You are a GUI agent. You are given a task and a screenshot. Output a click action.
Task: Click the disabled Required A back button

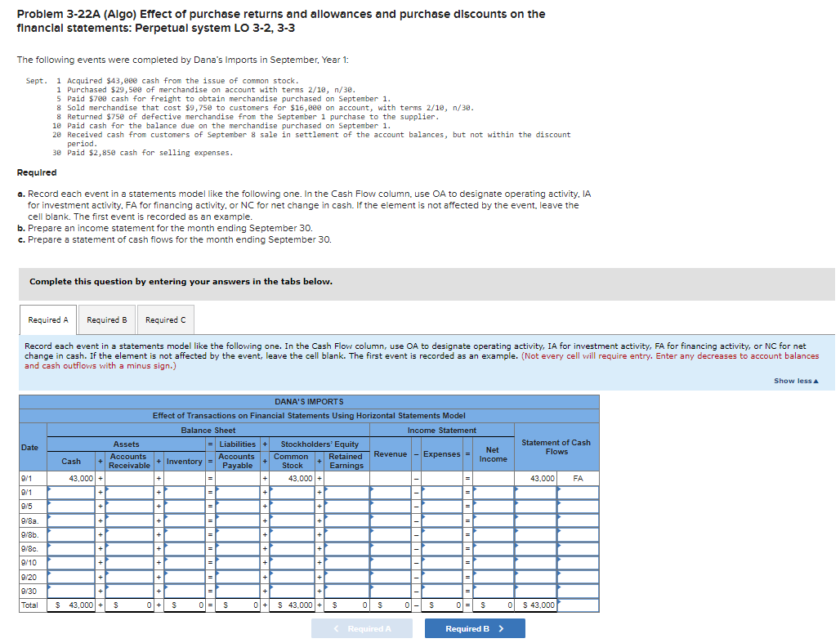[362, 628]
